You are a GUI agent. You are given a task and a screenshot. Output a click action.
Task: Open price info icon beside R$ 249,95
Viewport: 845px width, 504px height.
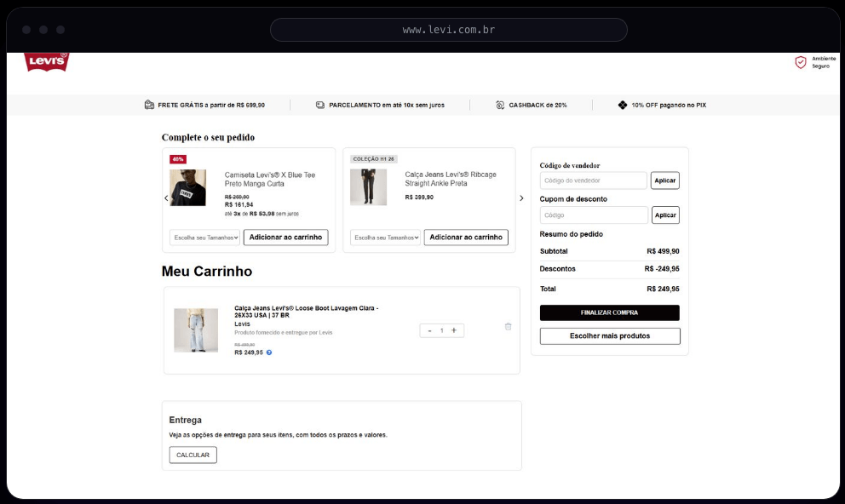pos(269,352)
